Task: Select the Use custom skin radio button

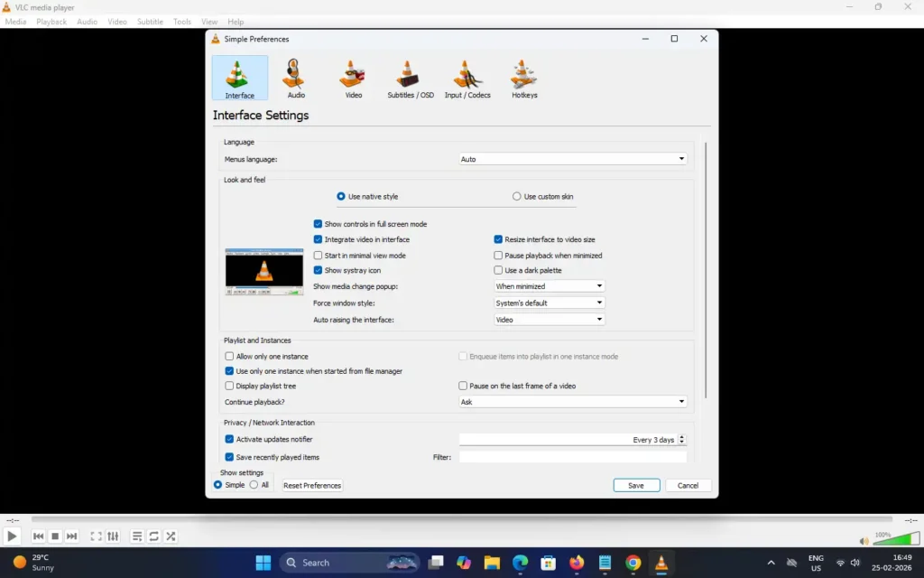Action: click(516, 196)
